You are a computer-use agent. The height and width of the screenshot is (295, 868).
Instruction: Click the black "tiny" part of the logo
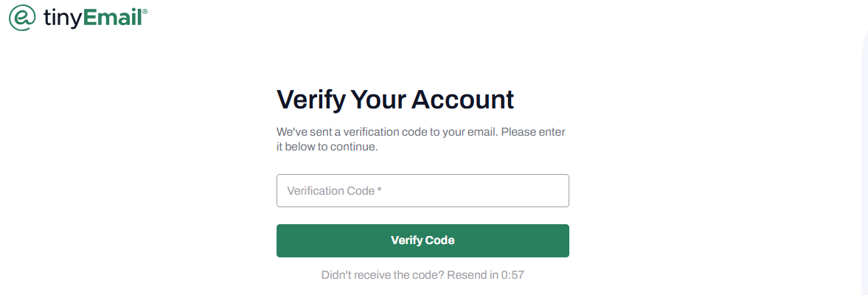(63, 18)
